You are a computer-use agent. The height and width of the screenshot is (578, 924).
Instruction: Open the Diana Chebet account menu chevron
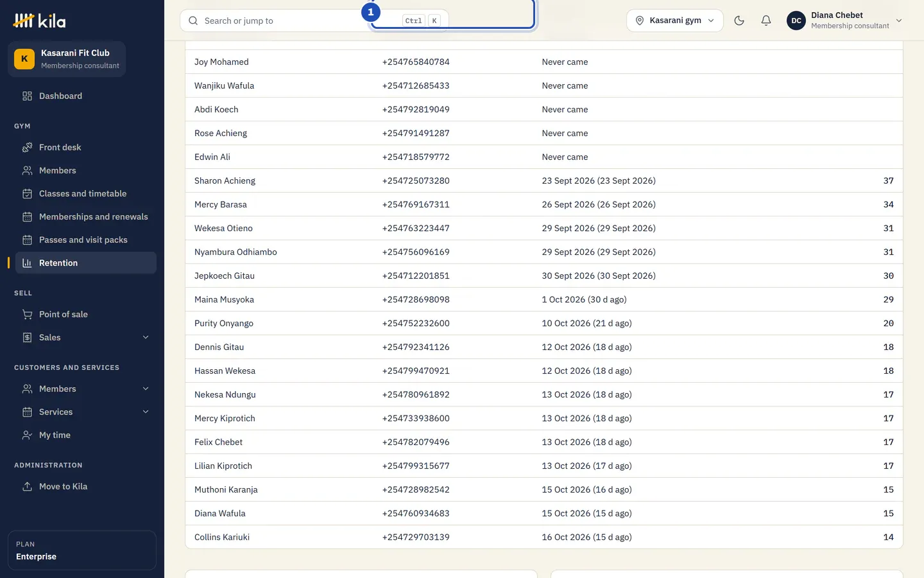tap(899, 21)
